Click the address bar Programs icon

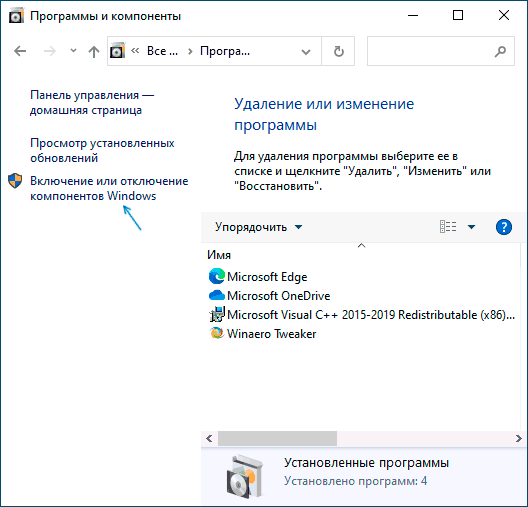tap(118, 51)
